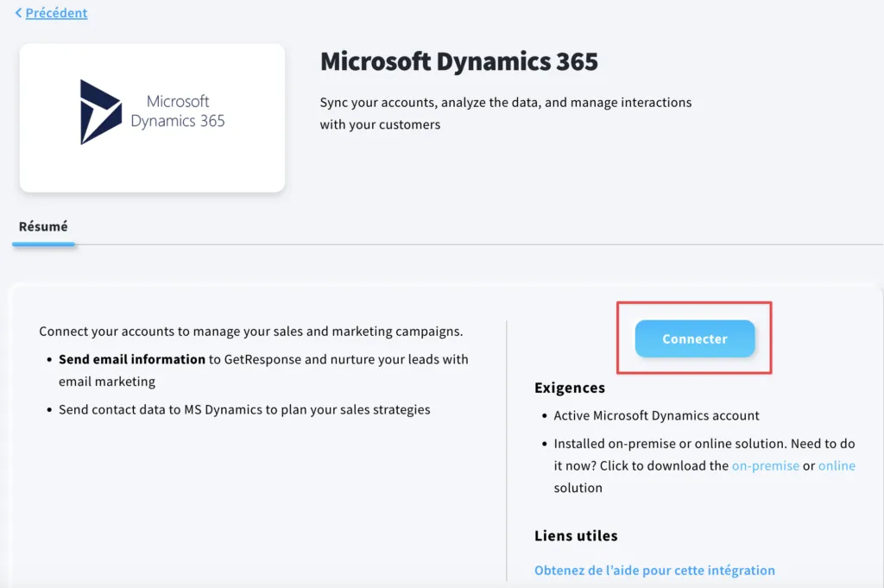Click the blue Connecter button
This screenshot has height=588, width=884.
click(x=695, y=338)
